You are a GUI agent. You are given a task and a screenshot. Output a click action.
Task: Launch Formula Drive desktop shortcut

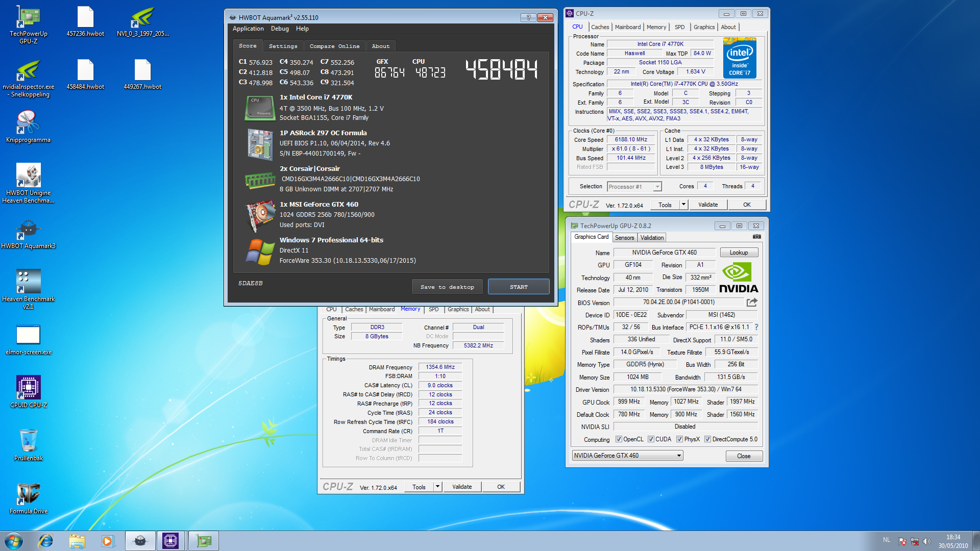[29, 498]
